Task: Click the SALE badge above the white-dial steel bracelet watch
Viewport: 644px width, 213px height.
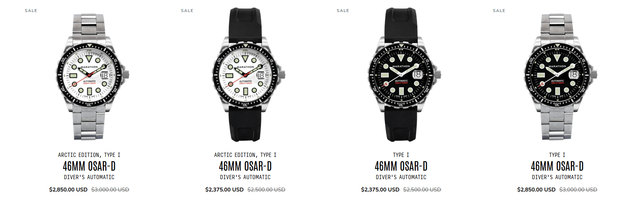Action: click(x=31, y=11)
